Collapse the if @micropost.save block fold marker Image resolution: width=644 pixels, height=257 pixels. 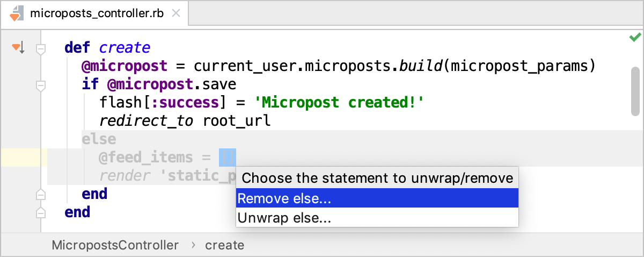click(40, 85)
